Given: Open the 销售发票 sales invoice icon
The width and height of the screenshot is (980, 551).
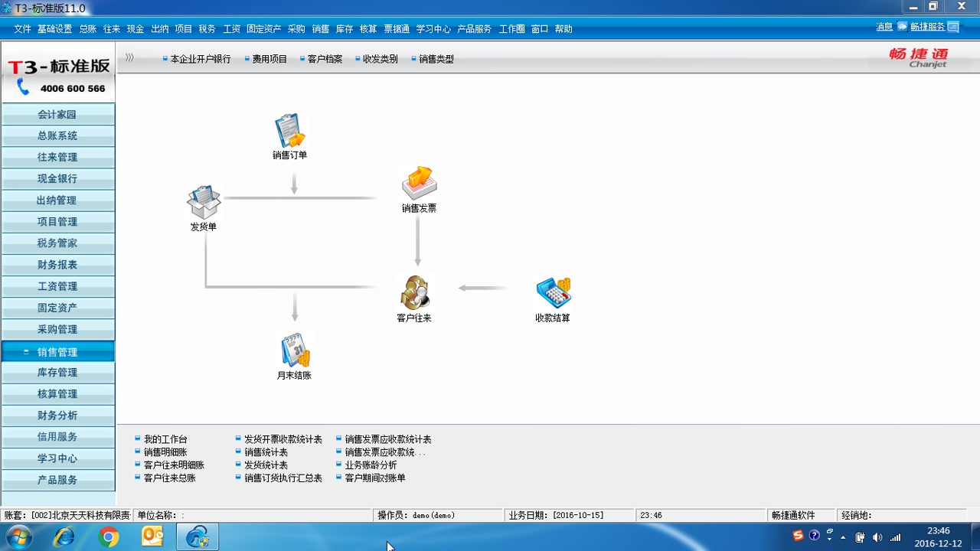Looking at the screenshot, I should click(x=419, y=184).
